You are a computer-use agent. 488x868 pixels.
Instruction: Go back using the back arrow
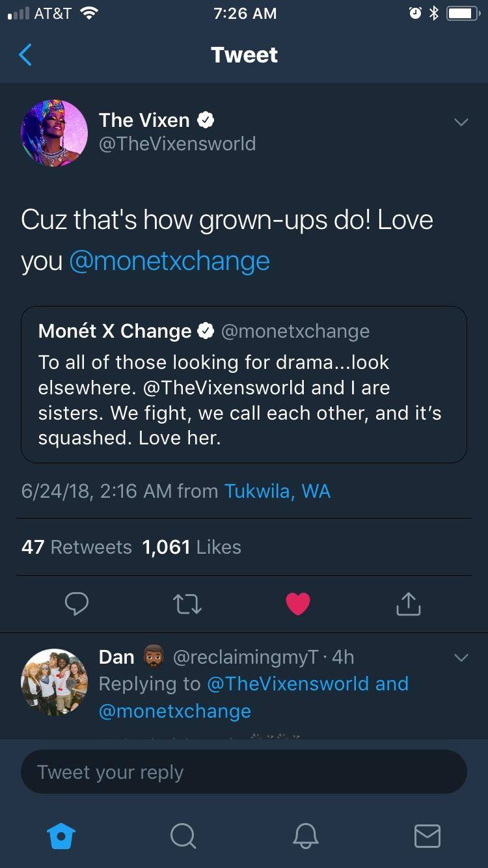click(x=25, y=55)
